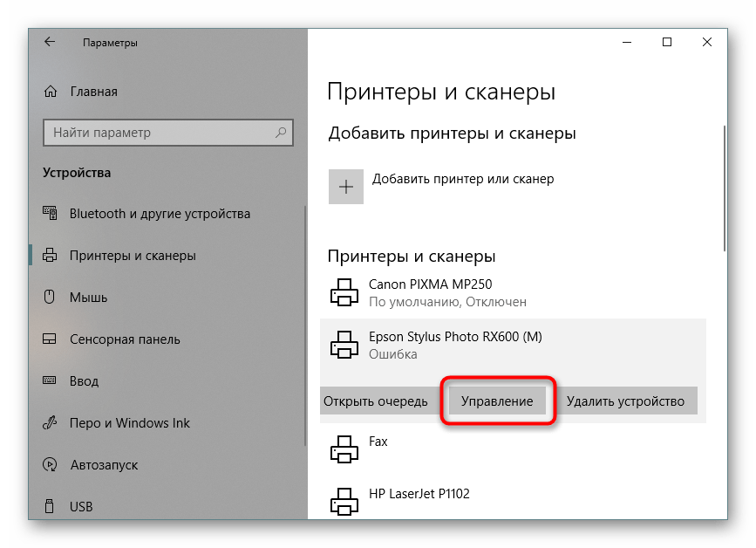Click the keyboard icon next to Ввод
The width and height of the screenshot is (756, 548).
(x=48, y=381)
